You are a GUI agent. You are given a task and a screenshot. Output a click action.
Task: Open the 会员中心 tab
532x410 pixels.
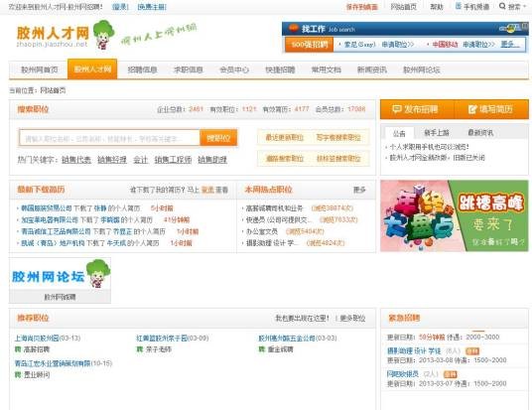(234, 69)
